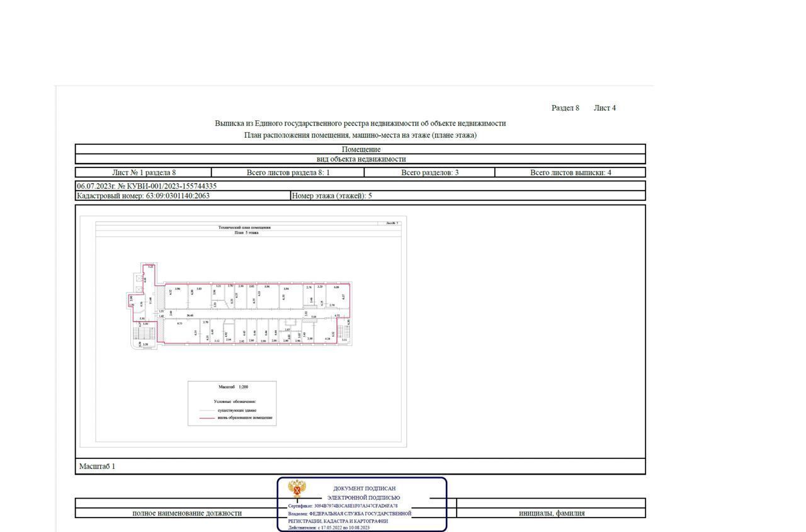Click the "Масштаб 1" row below the plan
The height and width of the screenshot is (532, 806).
point(361,467)
